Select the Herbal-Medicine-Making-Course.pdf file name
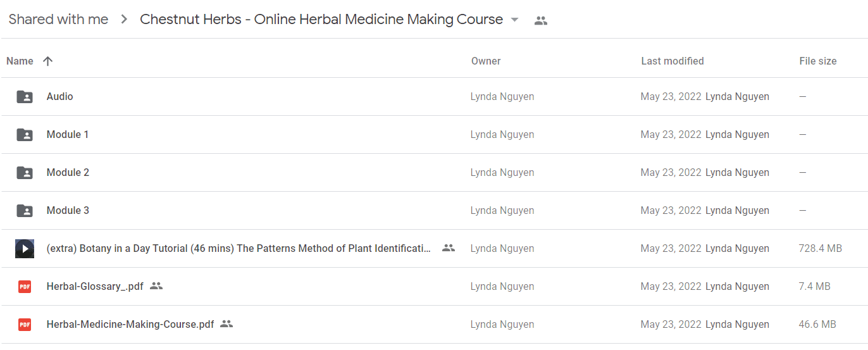868x350 pixels. 130,325
